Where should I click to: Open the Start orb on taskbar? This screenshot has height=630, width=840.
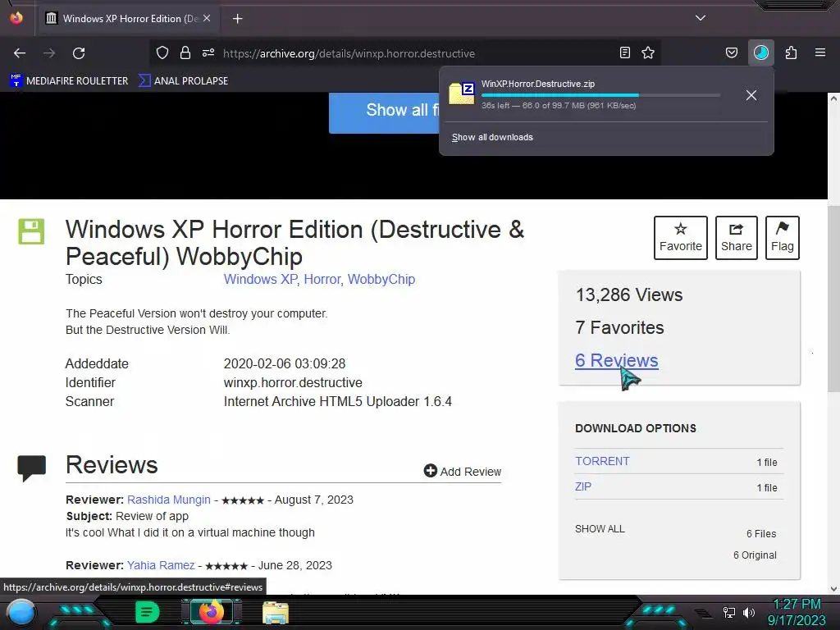(21, 612)
